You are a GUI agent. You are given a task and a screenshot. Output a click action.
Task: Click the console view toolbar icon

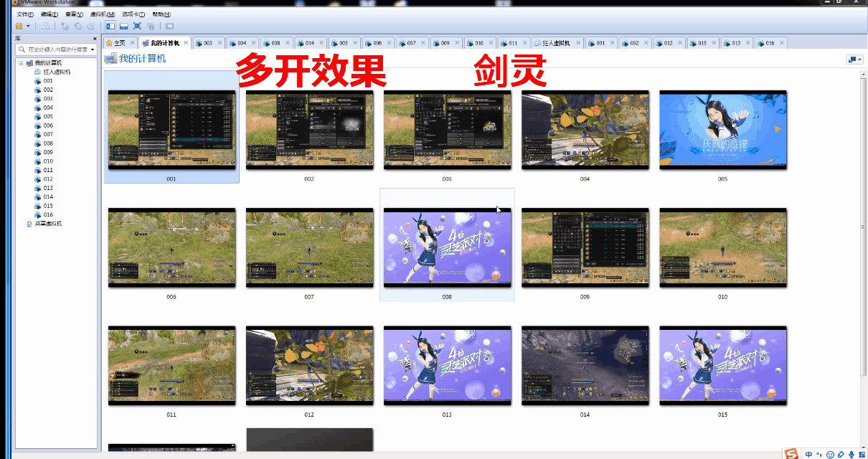coord(170,26)
